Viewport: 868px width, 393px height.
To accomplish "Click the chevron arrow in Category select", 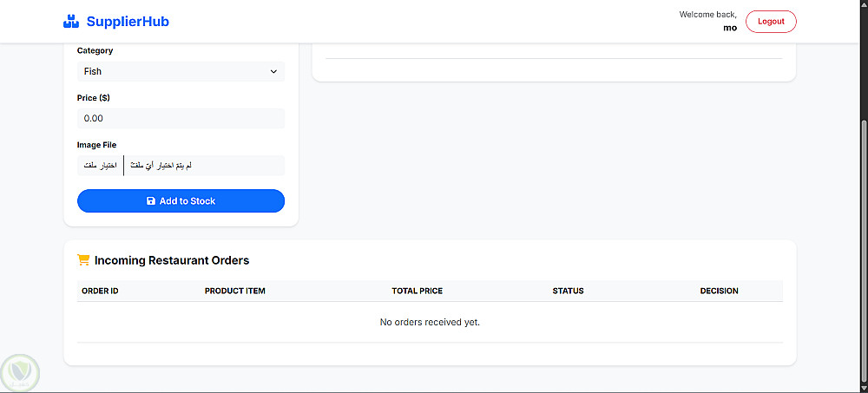I will (273, 71).
